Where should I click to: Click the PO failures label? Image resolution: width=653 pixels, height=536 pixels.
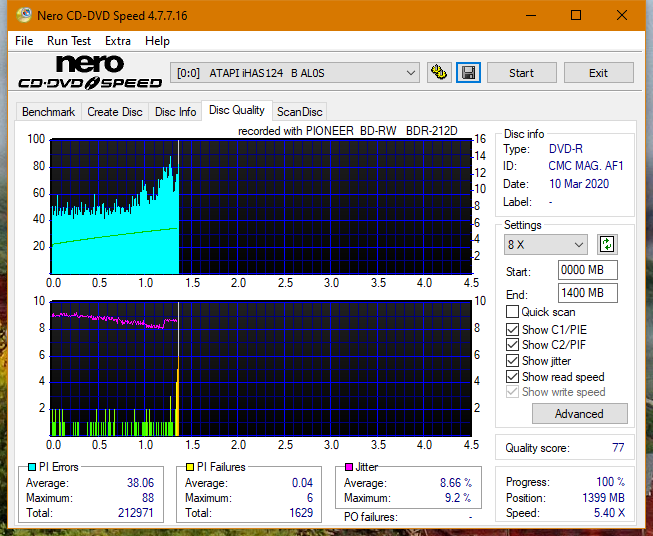tap(371, 517)
